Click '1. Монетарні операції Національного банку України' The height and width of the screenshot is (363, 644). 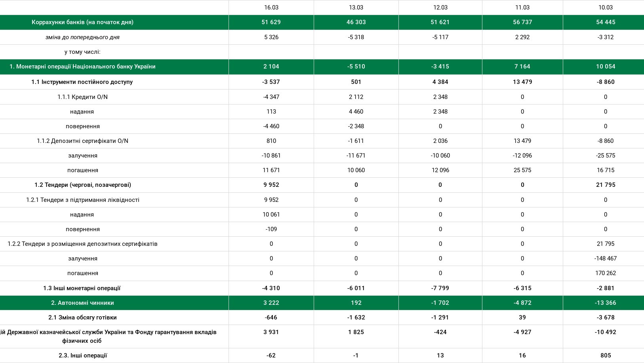pyautogui.click(x=82, y=67)
